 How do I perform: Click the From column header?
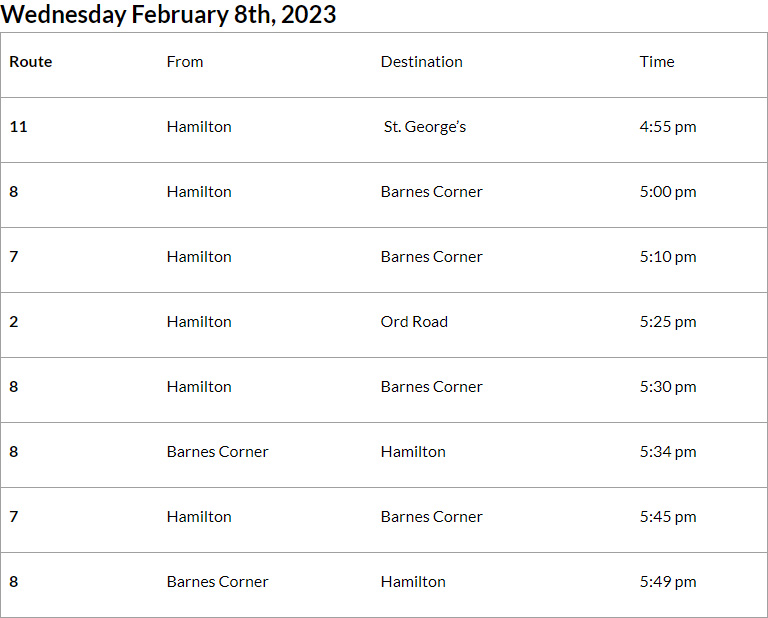point(185,62)
